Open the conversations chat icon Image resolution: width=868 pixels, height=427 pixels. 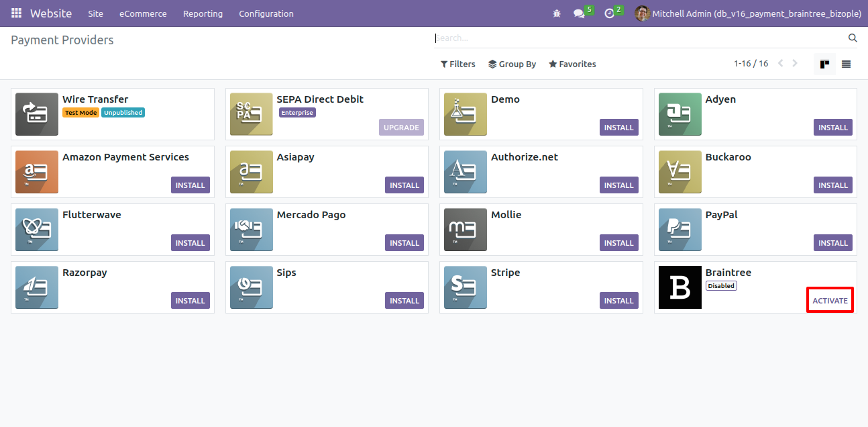point(579,13)
